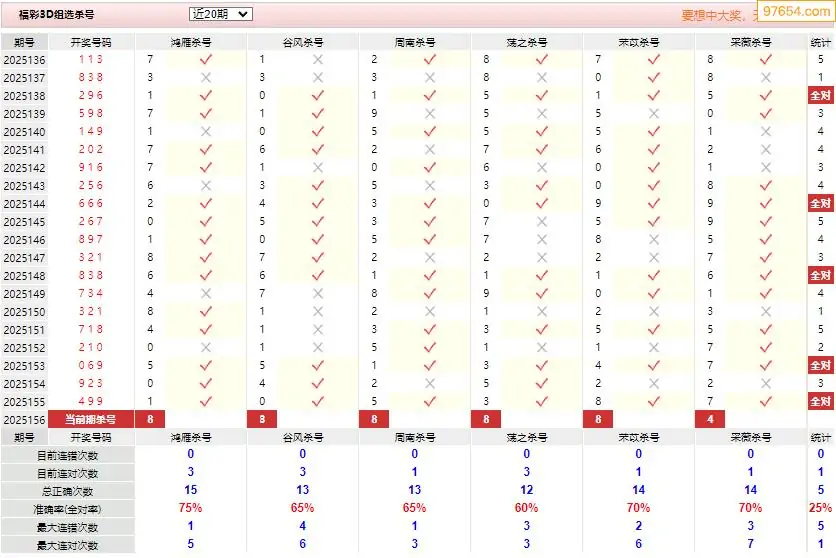836x558 pixels.
Task: Click draw number 1 1 3
Action: [91, 59]
